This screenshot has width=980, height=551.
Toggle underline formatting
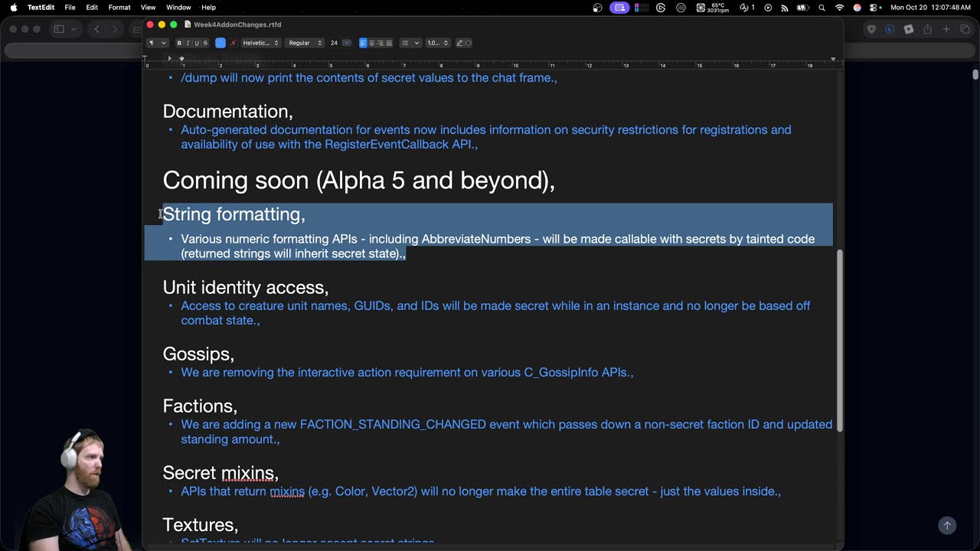196,43
